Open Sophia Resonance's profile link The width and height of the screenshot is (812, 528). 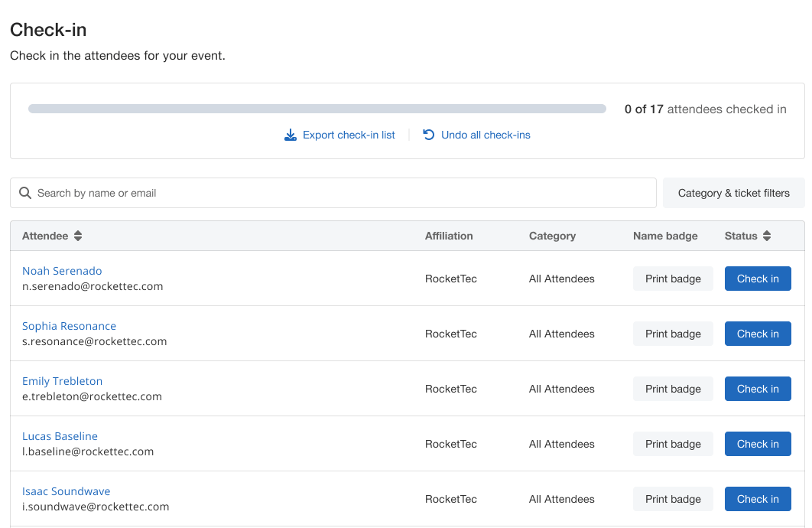coord(69,326)
